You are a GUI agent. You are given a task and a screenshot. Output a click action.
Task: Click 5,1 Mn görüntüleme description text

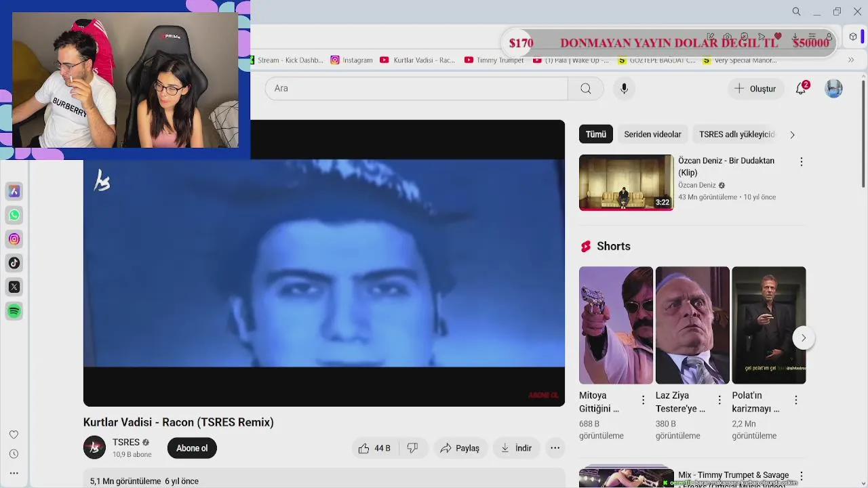(144, 481)
